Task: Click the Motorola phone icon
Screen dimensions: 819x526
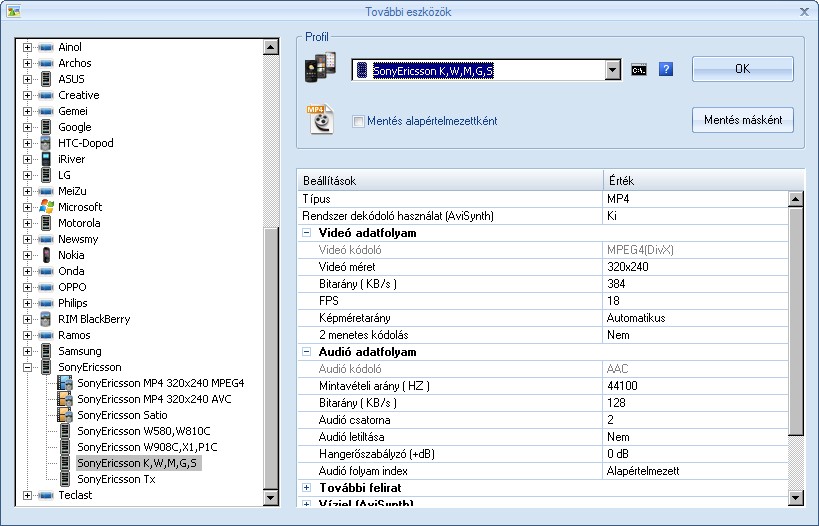Action: pos(46,223)
